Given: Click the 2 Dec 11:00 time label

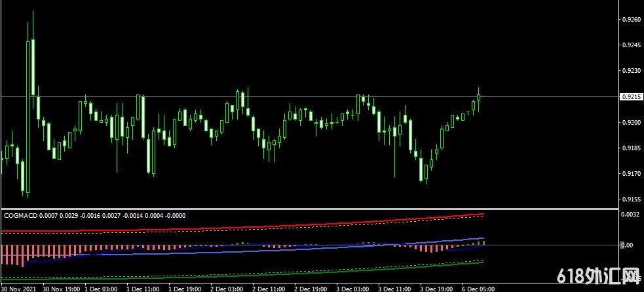Looking at the screenshot, I should coord(269,289).
